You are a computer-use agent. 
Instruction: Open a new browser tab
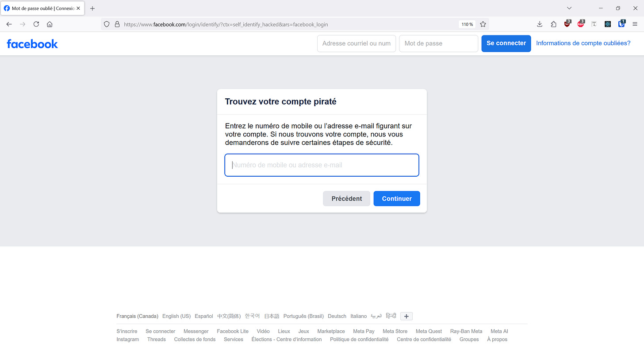92,8
